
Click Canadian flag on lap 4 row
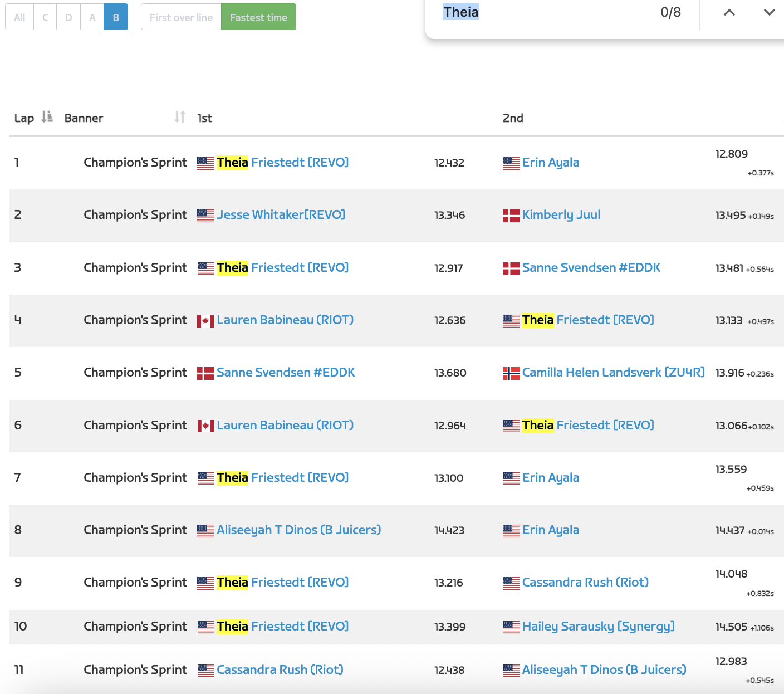point(205,321)
